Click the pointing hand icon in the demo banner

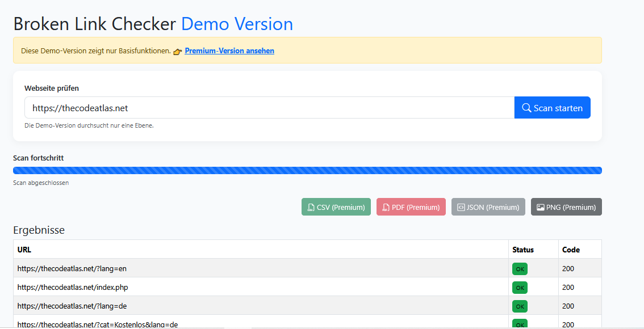click(178, 51)
